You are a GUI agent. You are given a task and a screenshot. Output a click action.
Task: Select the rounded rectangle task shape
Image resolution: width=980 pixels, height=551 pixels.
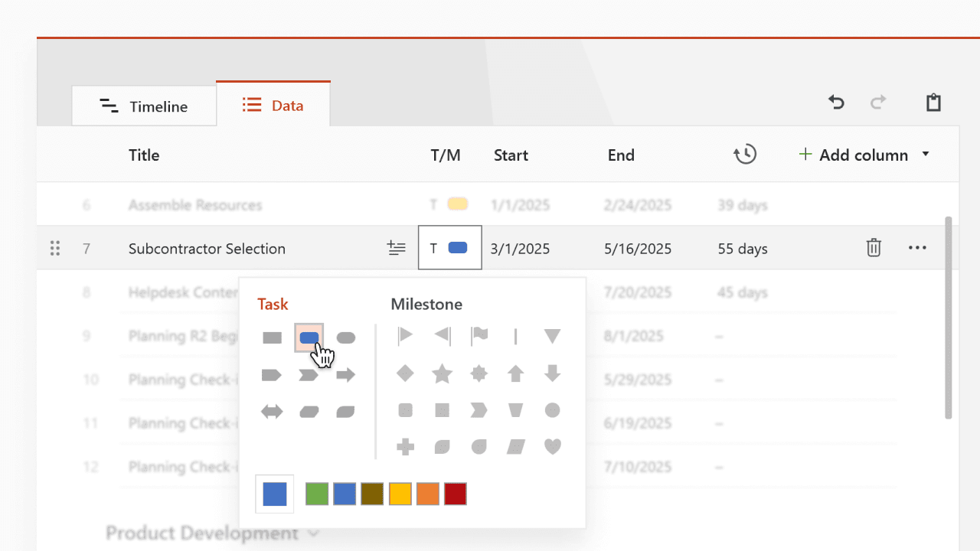[x=309, y=337]
